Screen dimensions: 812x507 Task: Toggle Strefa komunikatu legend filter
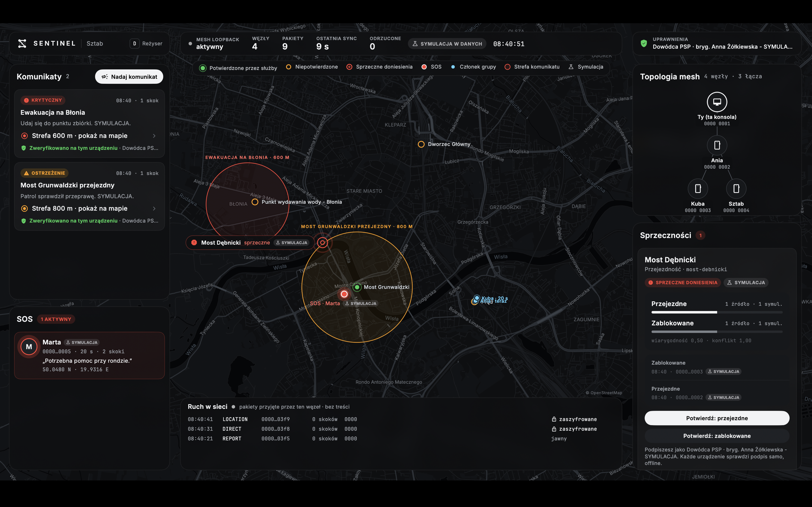tap(532, 67)
